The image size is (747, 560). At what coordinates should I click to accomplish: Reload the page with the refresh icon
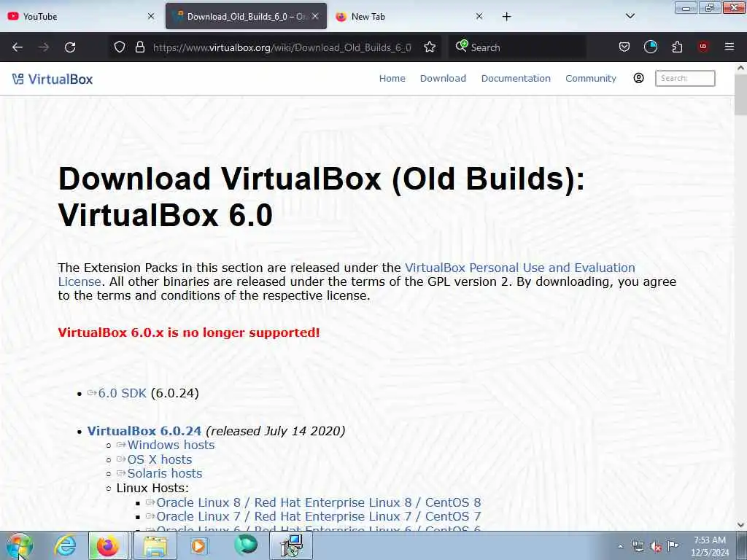pos(70,47)
